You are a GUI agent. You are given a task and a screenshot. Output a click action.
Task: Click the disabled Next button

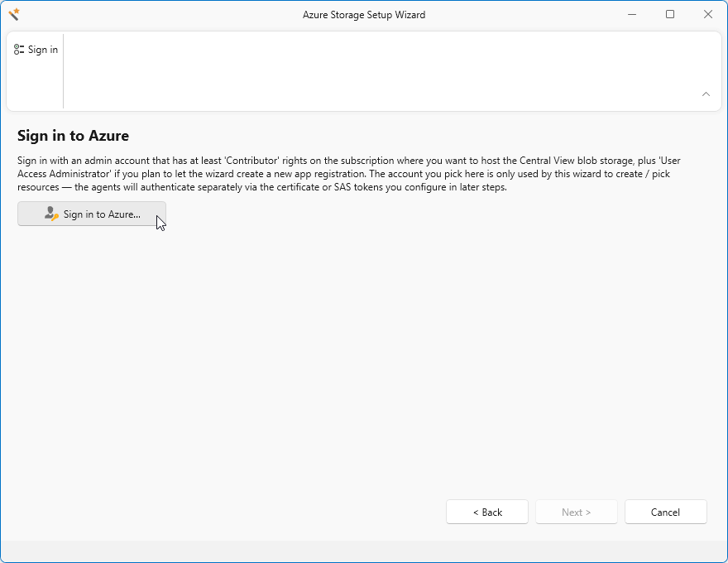pyautogui.click(x=576, y=512)
